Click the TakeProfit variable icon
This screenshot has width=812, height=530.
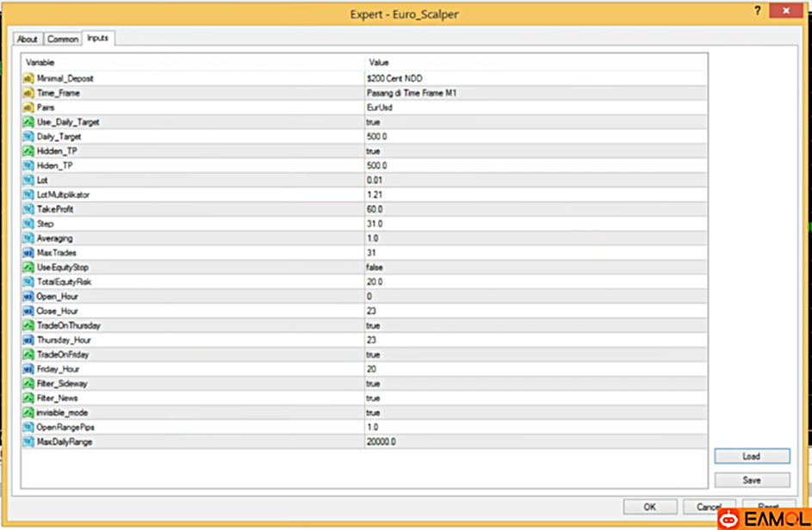click(28, 209)
